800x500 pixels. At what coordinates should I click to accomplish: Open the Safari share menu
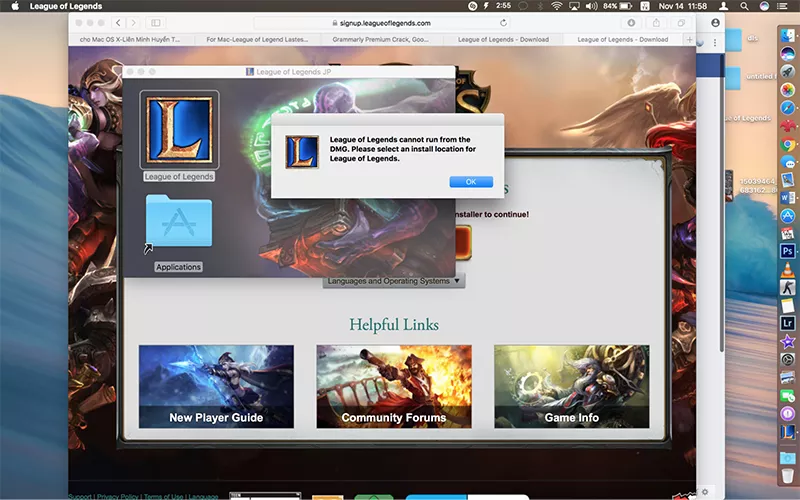656,23
